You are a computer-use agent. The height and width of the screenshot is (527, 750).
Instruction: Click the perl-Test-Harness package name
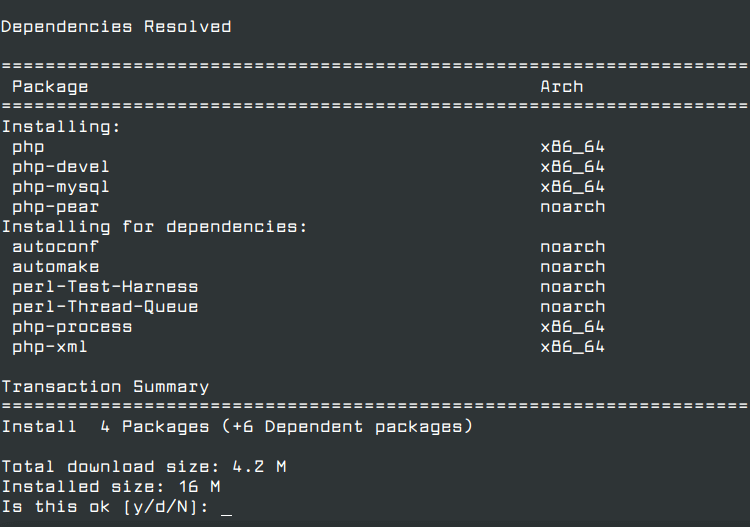[x=105, y=287]
